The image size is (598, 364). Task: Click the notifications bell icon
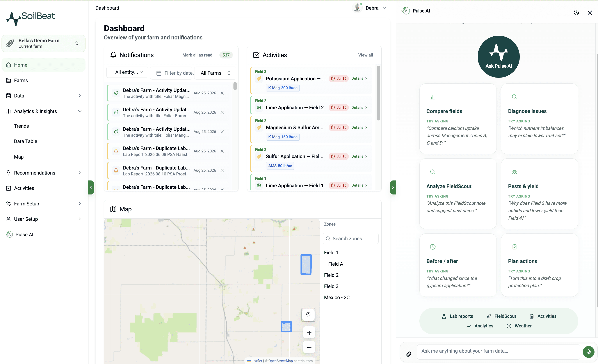113,55
